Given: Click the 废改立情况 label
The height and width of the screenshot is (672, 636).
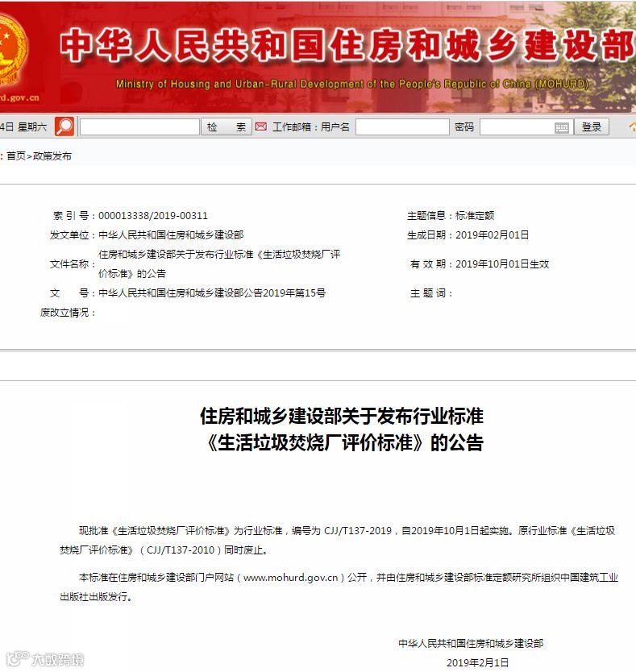Looking at the screenshot, I should coord(68,313).
